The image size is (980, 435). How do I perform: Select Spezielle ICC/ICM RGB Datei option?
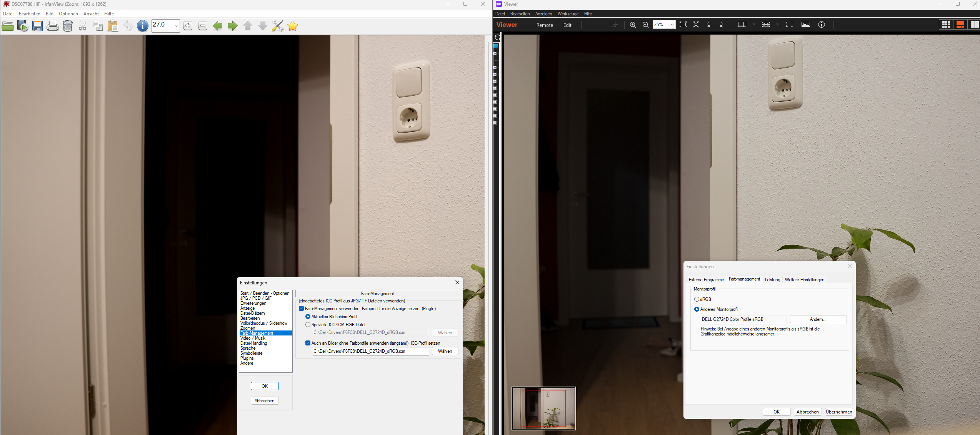coord(308,325)
